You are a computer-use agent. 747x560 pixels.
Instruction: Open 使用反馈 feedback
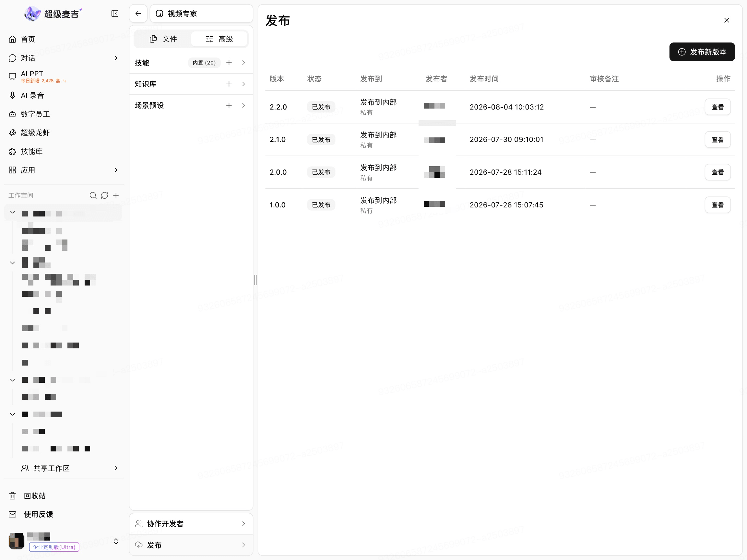(64, 514)
